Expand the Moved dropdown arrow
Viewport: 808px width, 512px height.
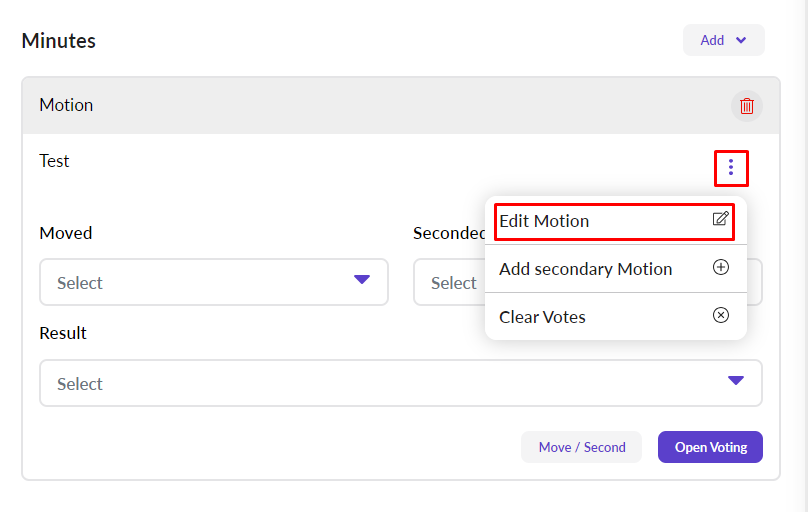point(362,280)
